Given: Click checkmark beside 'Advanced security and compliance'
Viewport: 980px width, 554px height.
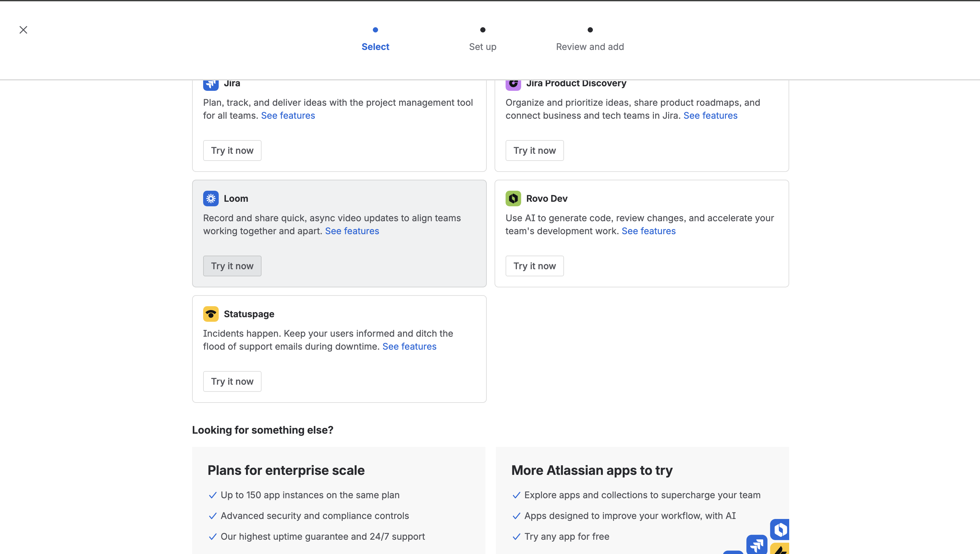Looking at the screenshot, I should [x=213, y=516].
